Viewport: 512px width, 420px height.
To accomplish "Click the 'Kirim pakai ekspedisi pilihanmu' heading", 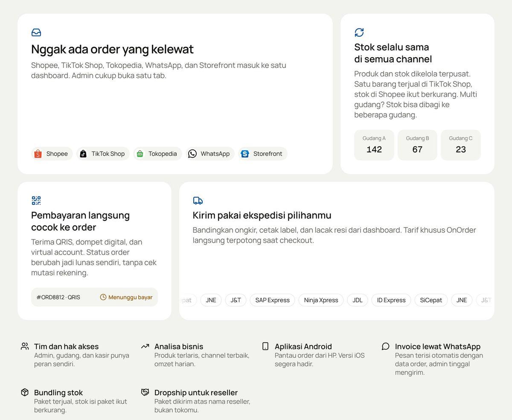I will tap(262, 215).
